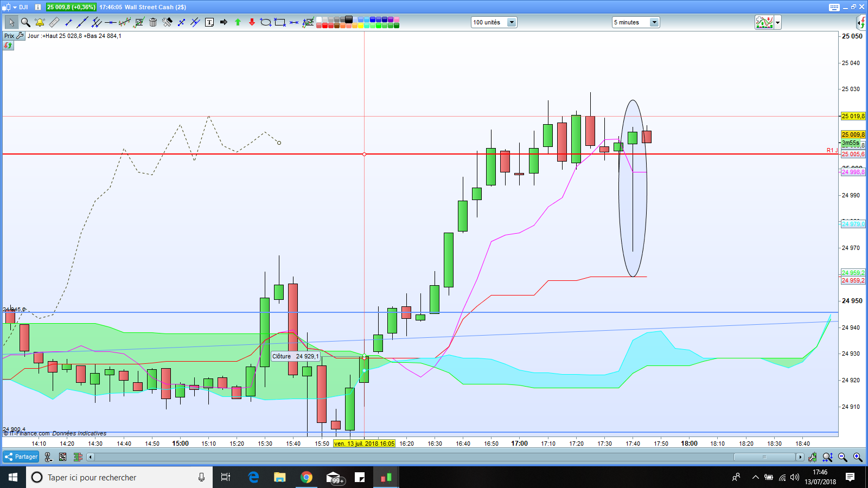Draw a segment with the short line tool

coord(68,22)
